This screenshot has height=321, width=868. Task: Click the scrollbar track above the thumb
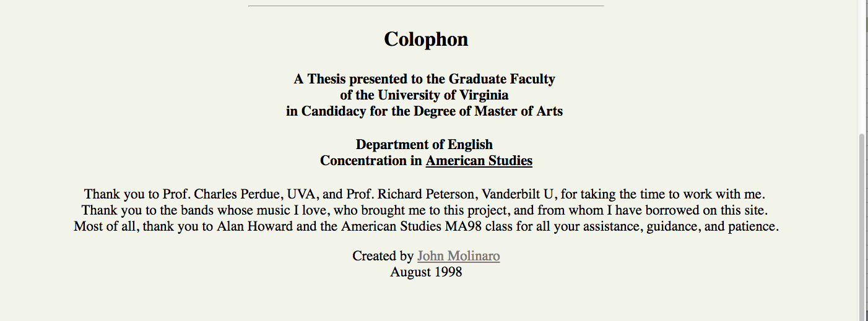[862, 66]
